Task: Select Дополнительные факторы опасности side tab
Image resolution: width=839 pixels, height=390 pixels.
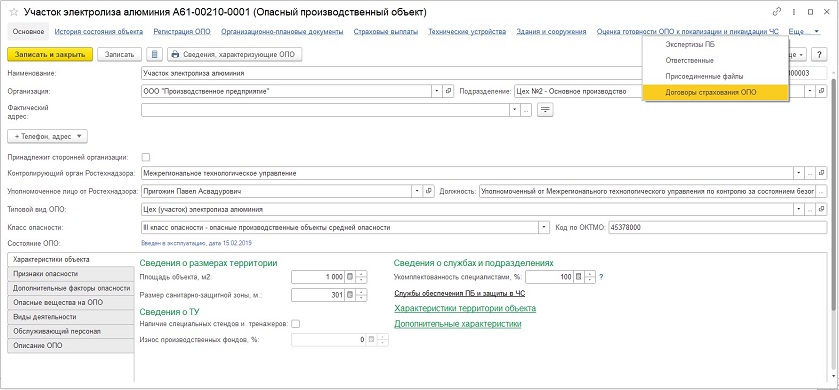Action: click(x=71, y=288)
